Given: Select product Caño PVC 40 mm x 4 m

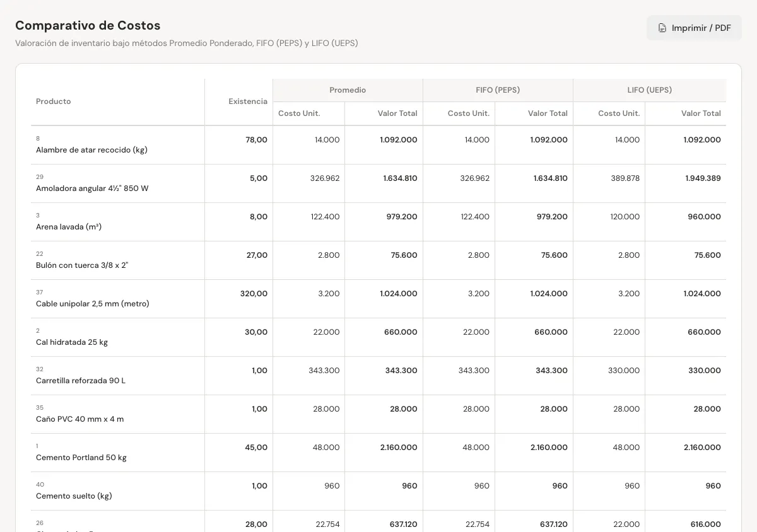Looking at the screenshot, I should [80, 419].
